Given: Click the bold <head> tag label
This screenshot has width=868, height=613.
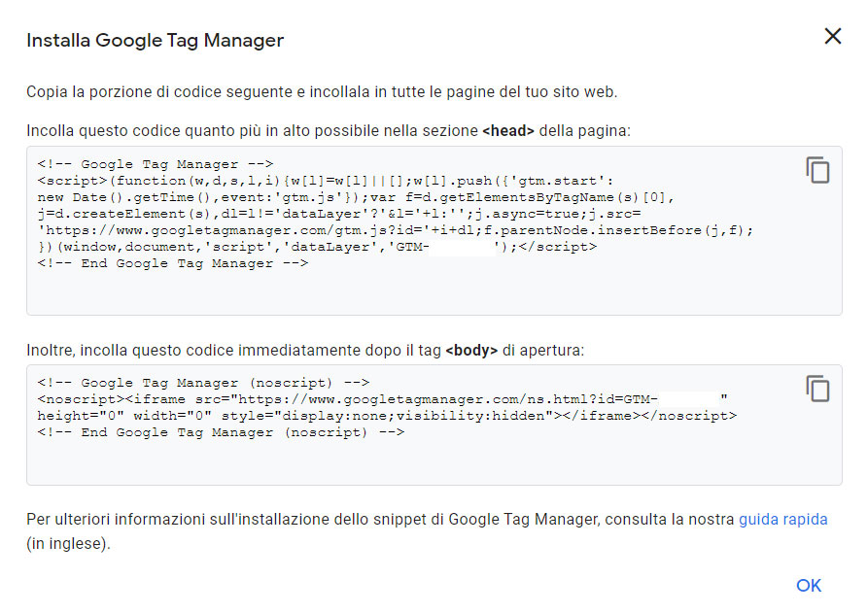Looking at the screenshot, I should [x=508, y=130].
